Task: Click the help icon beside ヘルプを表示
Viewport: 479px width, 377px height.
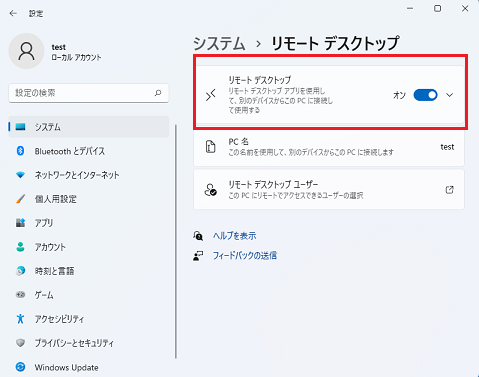Action: [x=198, y=236]
